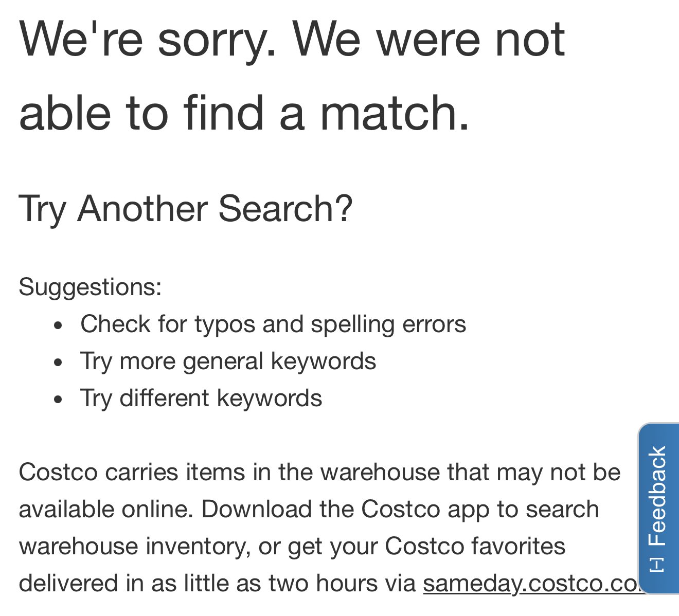Image resolution: width=679 pixels, height=616 pixels.
Task: Click the "We're sorry. We were not" heading line
Action: (292, 39)
